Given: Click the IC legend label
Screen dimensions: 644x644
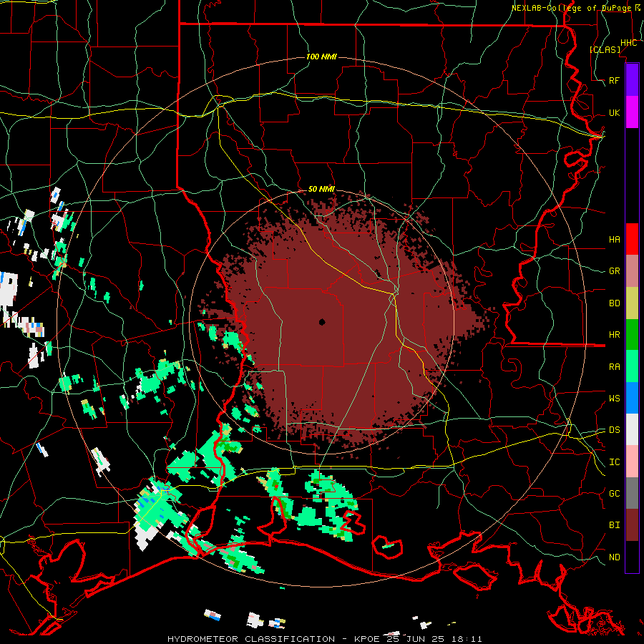Looking at the screenshot, I should [614, 462].
